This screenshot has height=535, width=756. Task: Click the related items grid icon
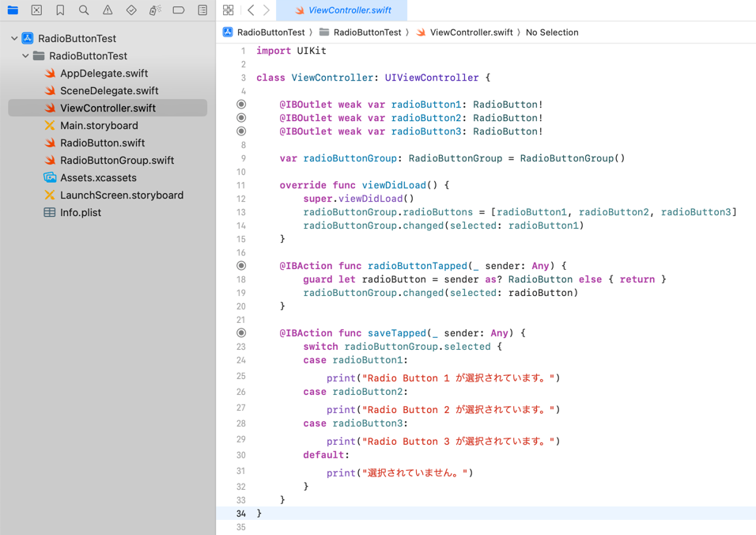229,10
